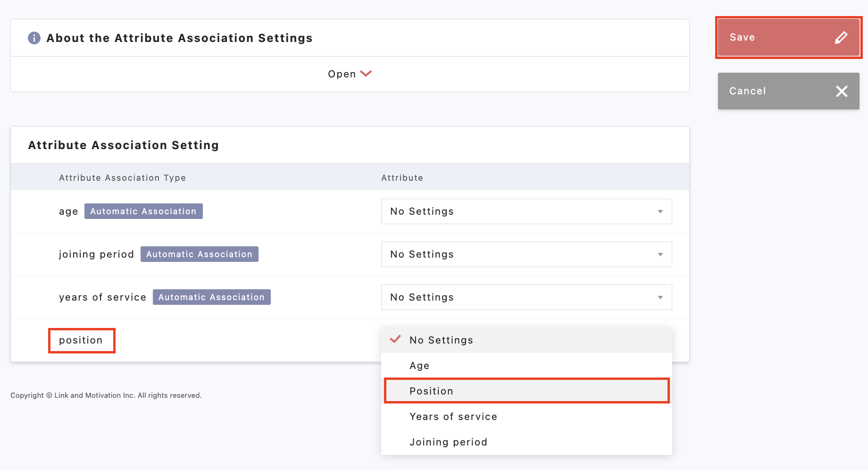Click Automatic Association badge for years of service
This screenshot has width=868, height=470.
pos(211,297)
